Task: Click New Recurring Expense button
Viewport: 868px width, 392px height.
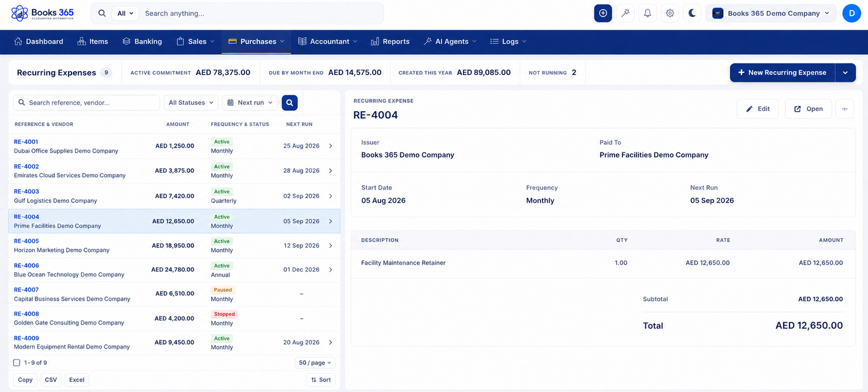Action: 782,73
